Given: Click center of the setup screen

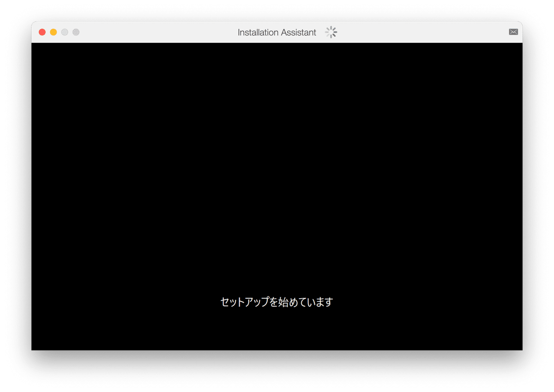Looking at the screenshot, I should point(277,196).
